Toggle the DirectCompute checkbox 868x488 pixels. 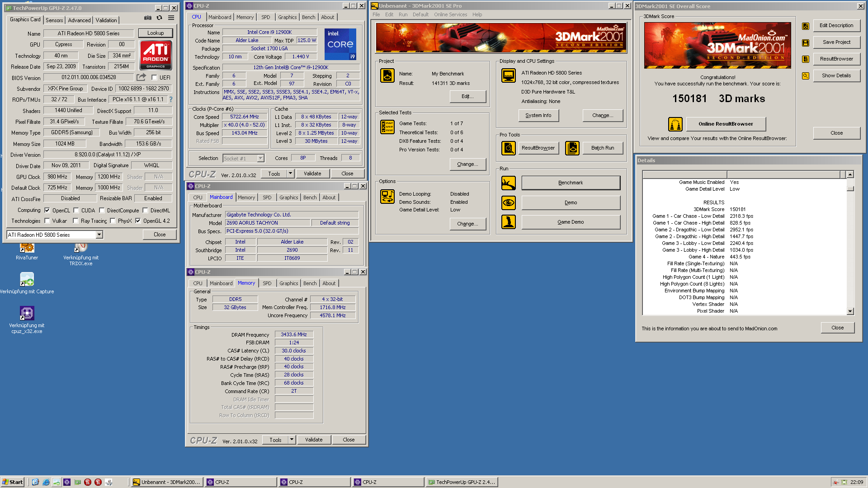pyautogui.click(x=102, y=211)
